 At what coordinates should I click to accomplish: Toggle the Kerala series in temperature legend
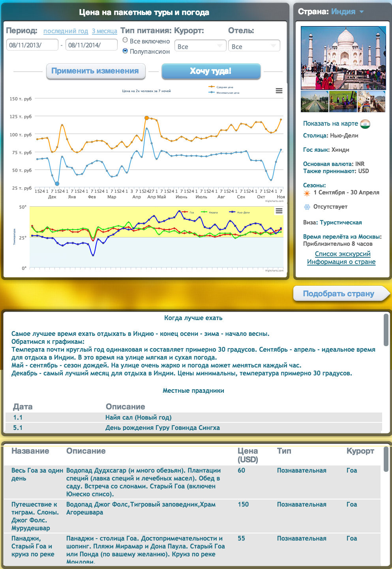click(x=209, y=212)
